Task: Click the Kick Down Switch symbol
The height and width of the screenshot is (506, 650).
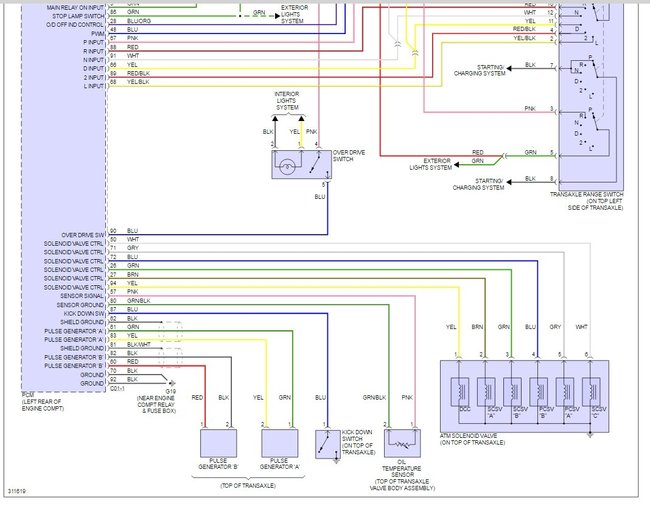Action: (x=327, y=444)
